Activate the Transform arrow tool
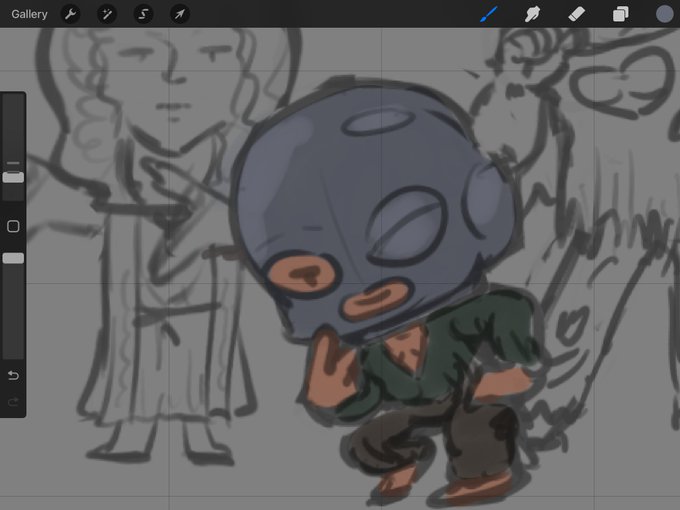 click(180, 14)
